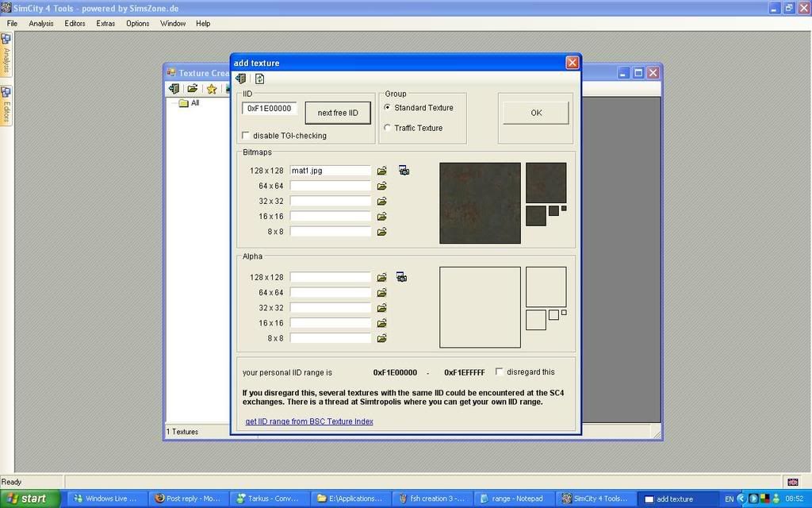Click the large 128 x 128 bitmap preview
This screenshot has width=812, height=508.
tap(480, 203)
